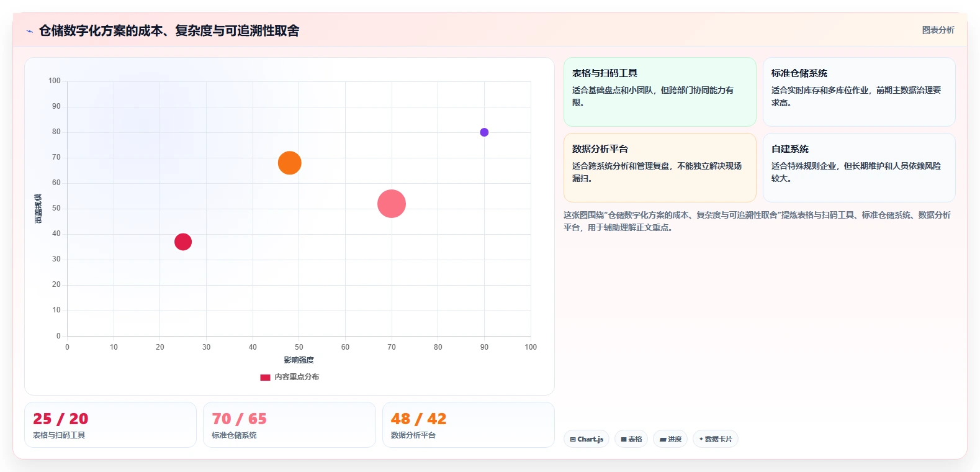
Task: Open the 数据分析平台 orange description card
Action: coord(660,168)
